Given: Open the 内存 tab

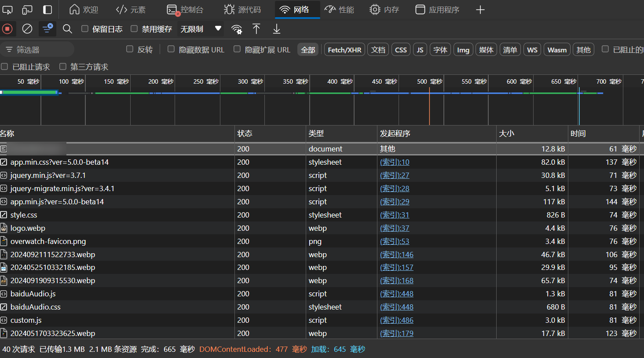Looking at the screenshot, I should (x=384, y=10).
